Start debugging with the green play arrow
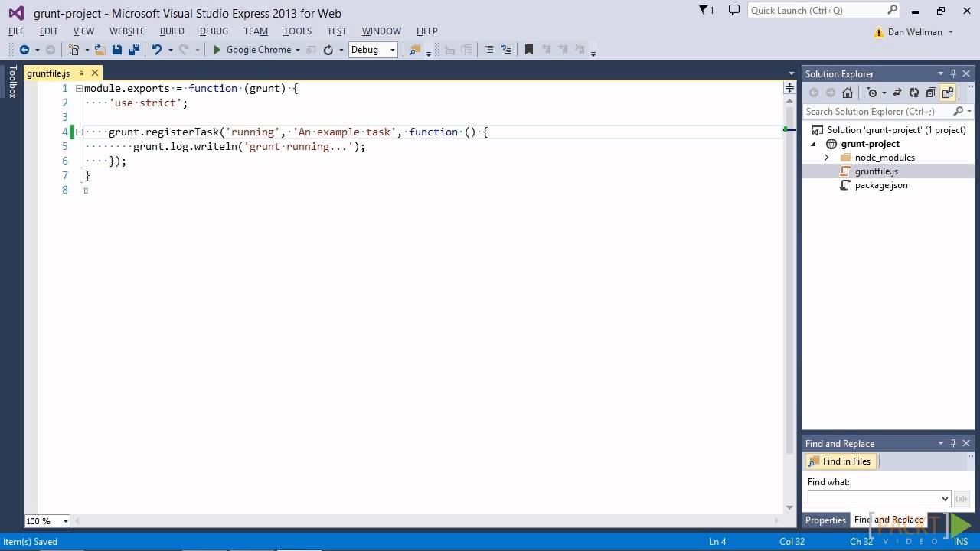 (217, 50)
